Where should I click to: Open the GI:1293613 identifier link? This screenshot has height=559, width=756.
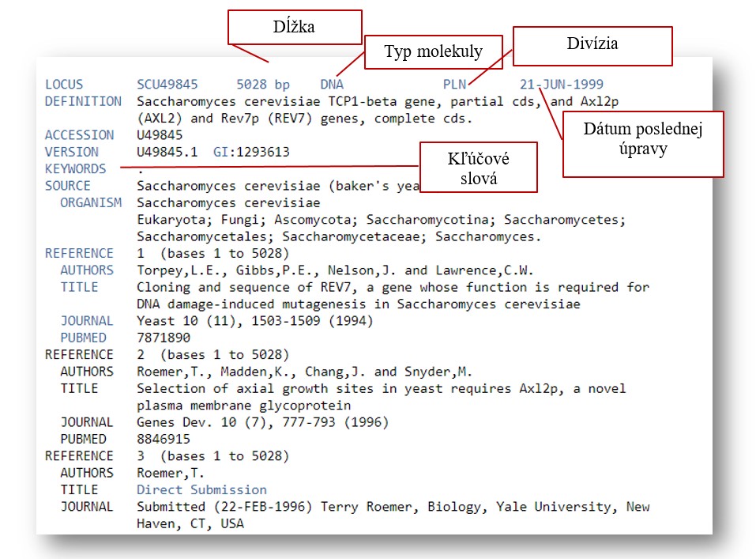[251, 152]
